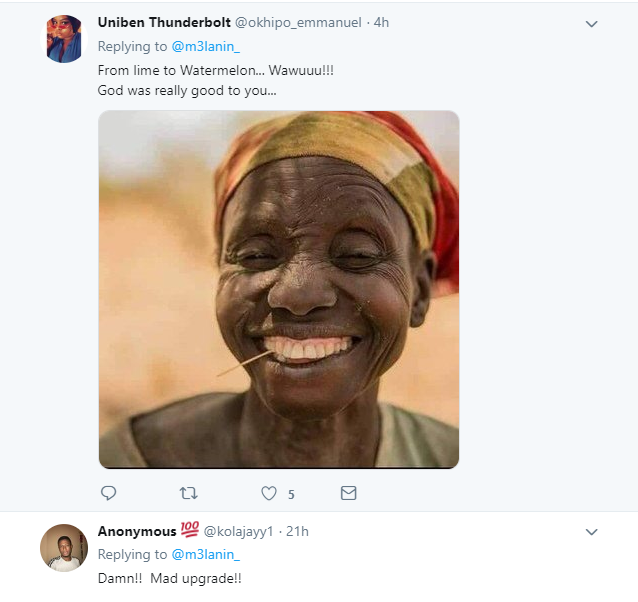638x602 pixels.
Task: Click the 21h timestamp on the tweet
Action: 297,531
